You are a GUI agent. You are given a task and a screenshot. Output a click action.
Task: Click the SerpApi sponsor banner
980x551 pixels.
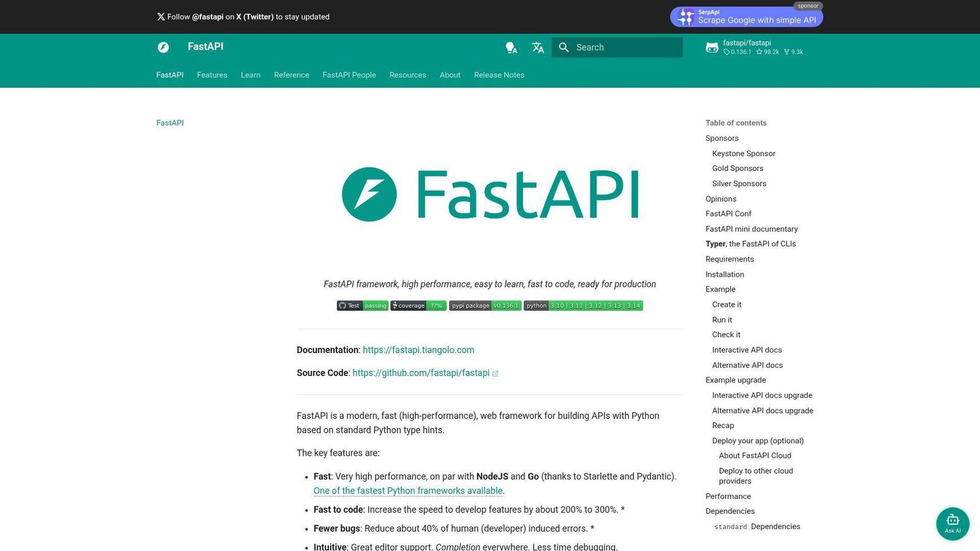[x=746, y=17]
